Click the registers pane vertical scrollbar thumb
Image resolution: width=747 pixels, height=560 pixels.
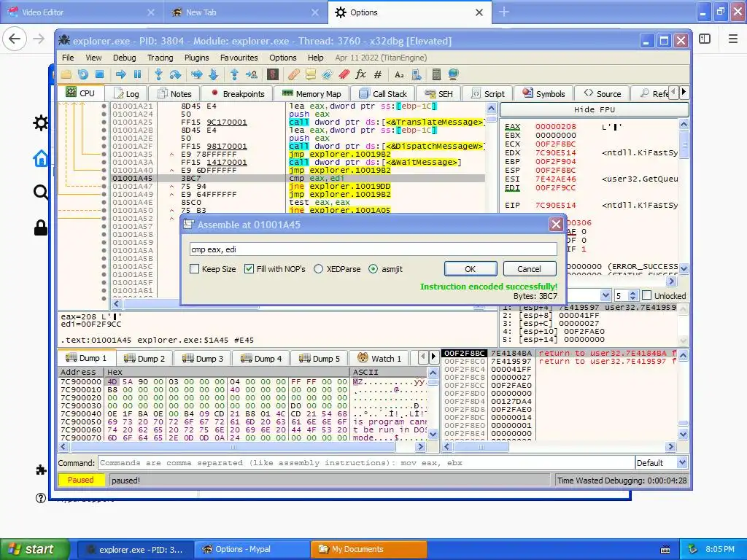684,144
